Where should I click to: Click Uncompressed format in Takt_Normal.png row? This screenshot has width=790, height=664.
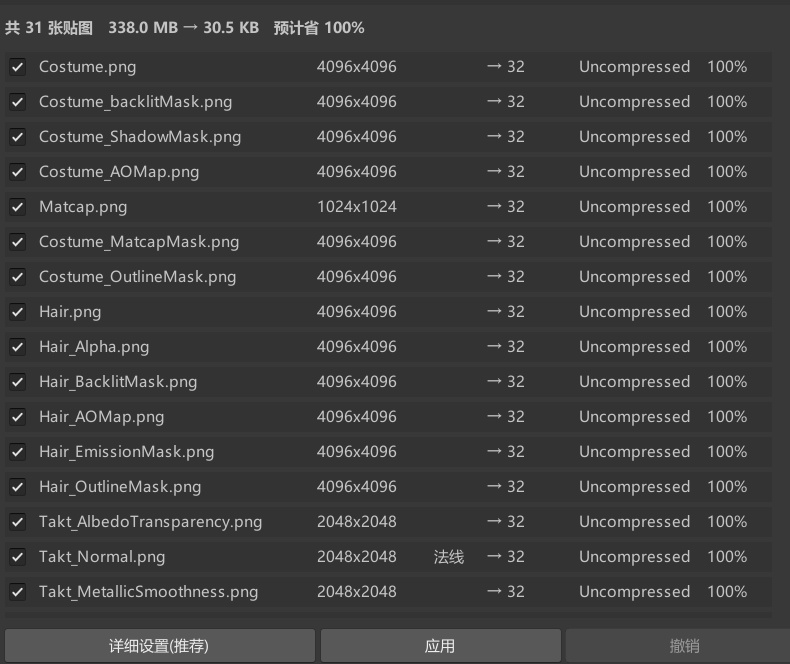(x=634, y=557)
